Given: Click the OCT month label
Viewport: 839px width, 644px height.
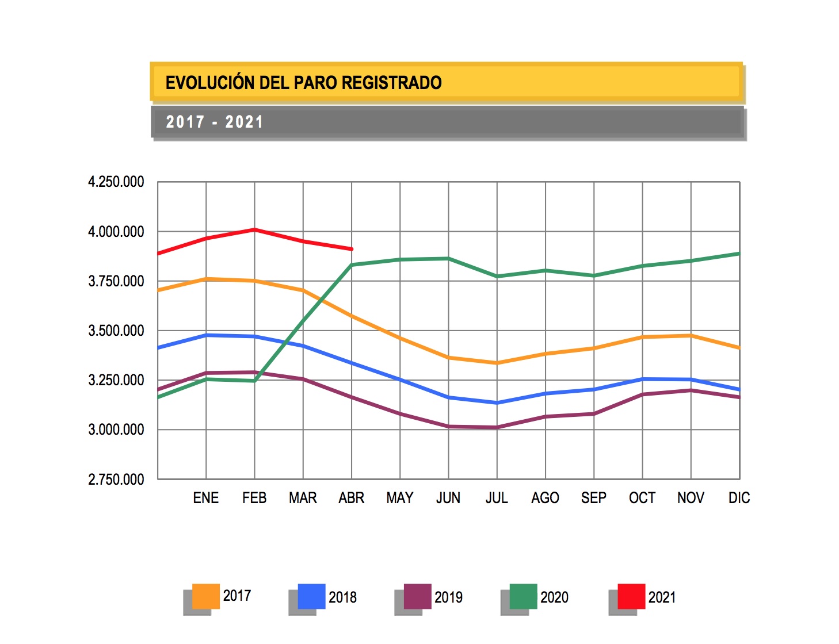Looking at the screenshot, I should [x=642, y=498].
